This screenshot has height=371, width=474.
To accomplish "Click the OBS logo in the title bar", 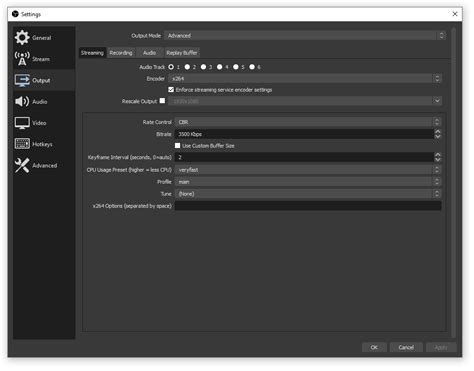I will coord(15,14).
